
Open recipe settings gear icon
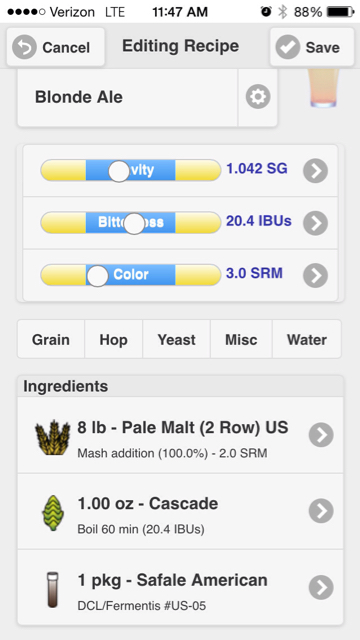[258, 97]
